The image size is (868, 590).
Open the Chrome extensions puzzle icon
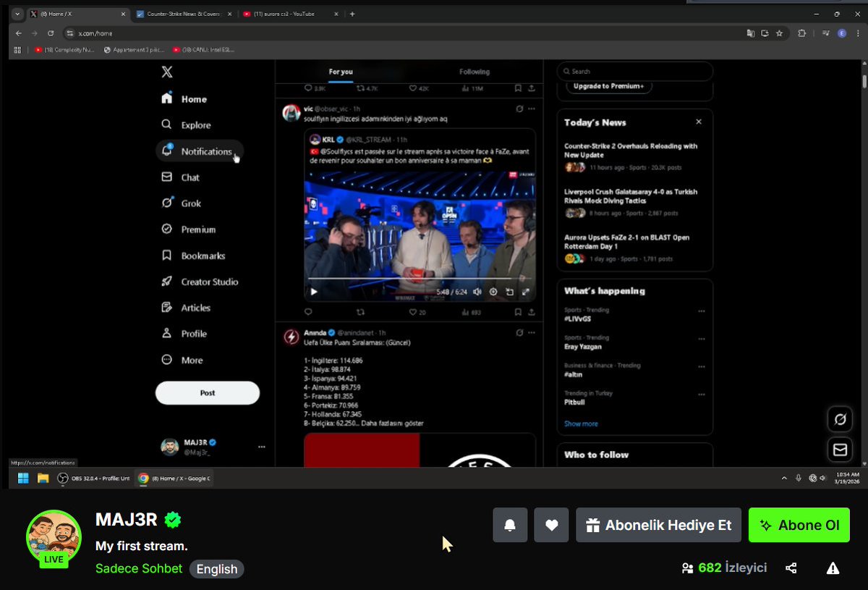tap(801, 33)
